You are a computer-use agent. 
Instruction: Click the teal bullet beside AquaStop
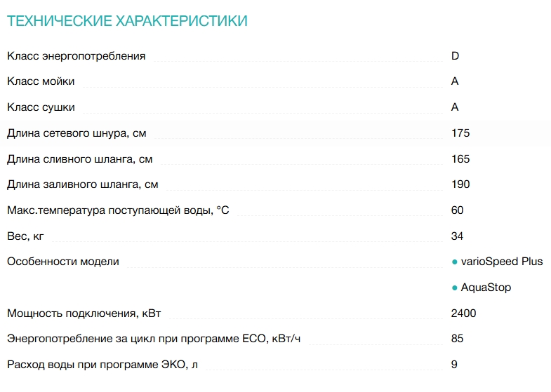pos(455,288)
